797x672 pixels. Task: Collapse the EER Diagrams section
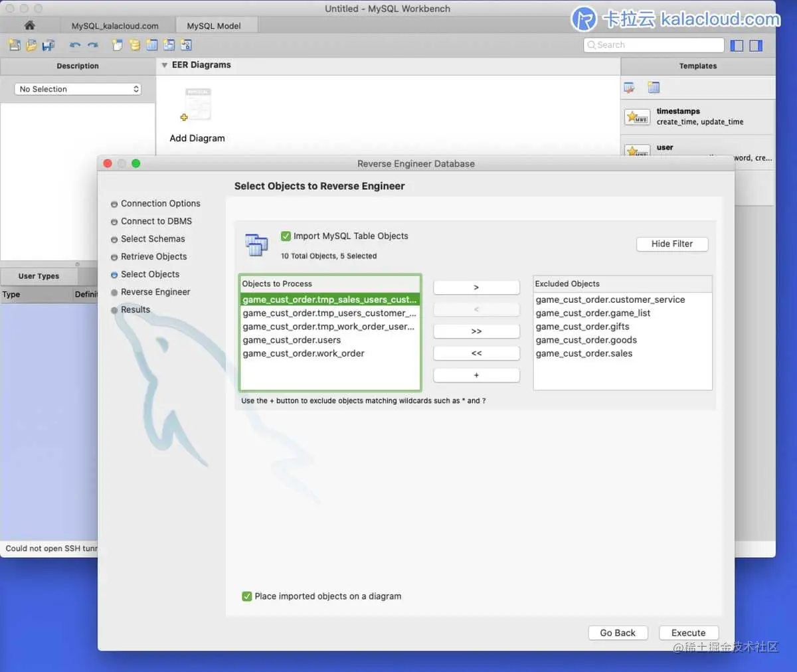tap(165, 65)
